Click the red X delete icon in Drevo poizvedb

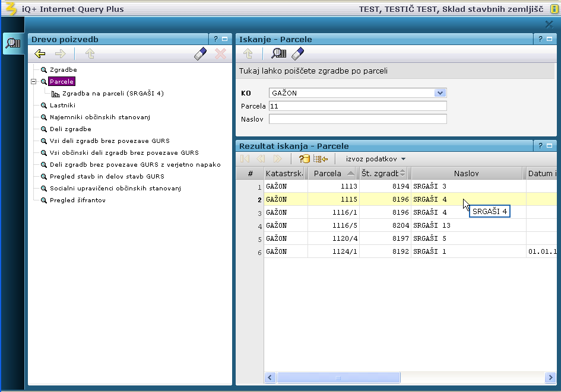click(220, 54)
